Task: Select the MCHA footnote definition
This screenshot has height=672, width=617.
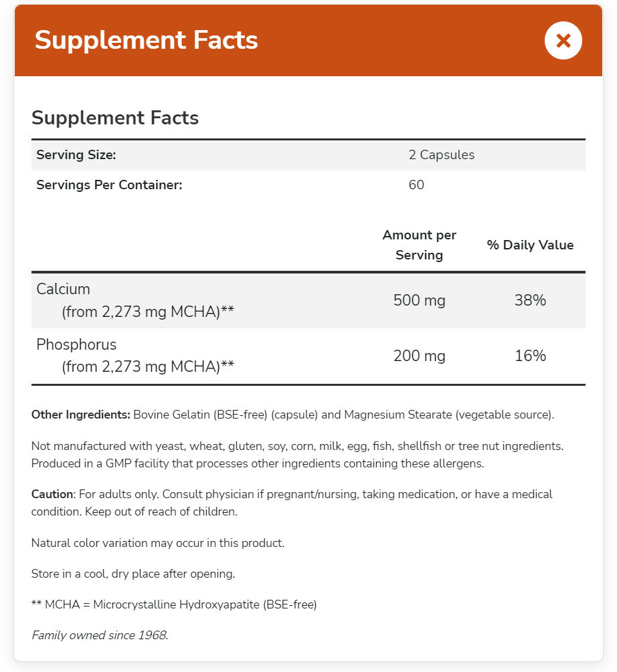Action: point(174,604)
